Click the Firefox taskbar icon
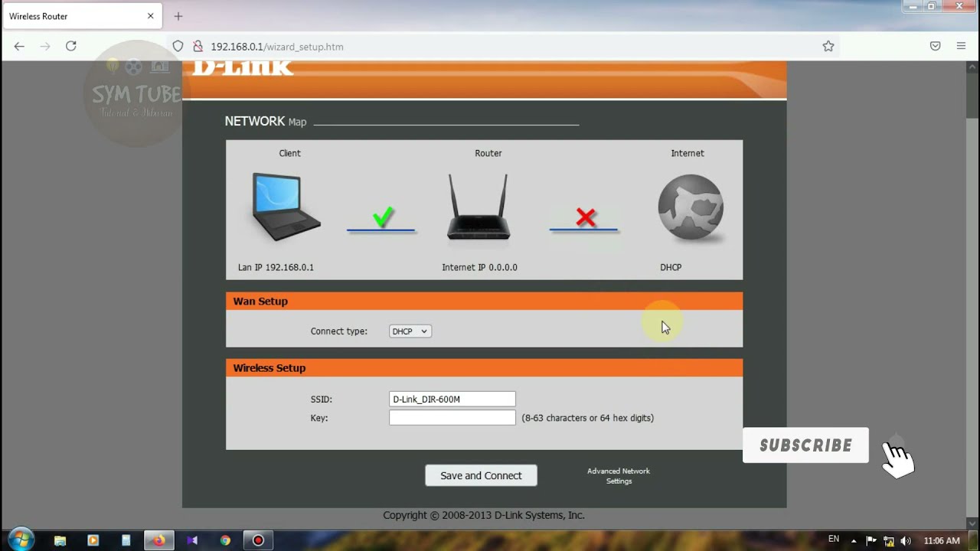The image size is (980, 551). pyautogui.click(x=158, y=540)
